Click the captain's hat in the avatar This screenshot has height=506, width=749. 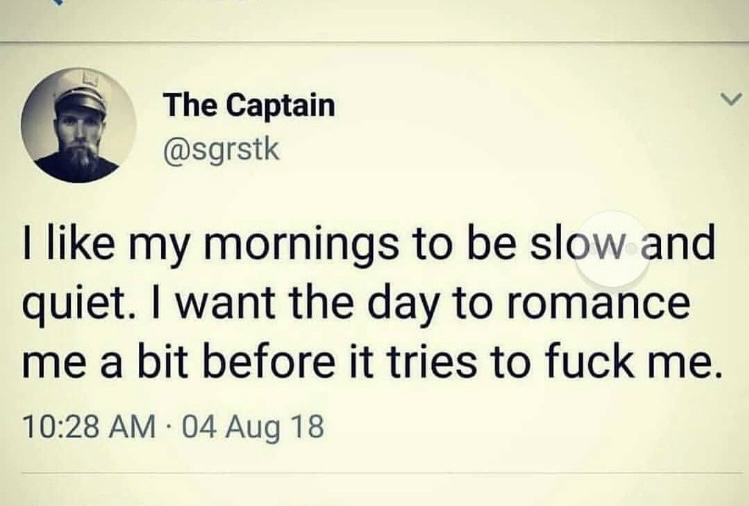[80, 95]
